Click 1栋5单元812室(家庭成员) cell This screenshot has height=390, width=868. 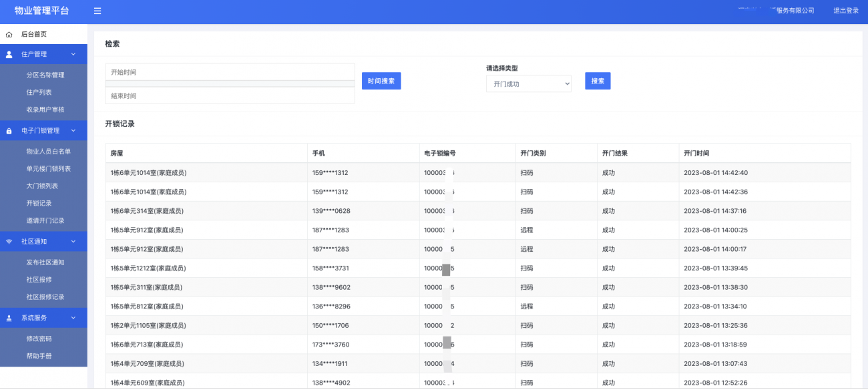(x=206, y=307)
